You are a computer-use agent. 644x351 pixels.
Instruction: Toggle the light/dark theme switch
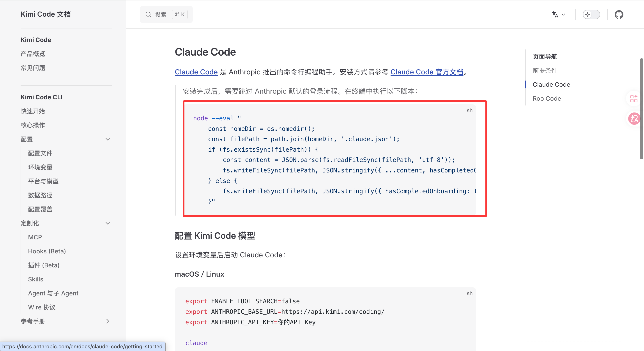coord(591,14)
